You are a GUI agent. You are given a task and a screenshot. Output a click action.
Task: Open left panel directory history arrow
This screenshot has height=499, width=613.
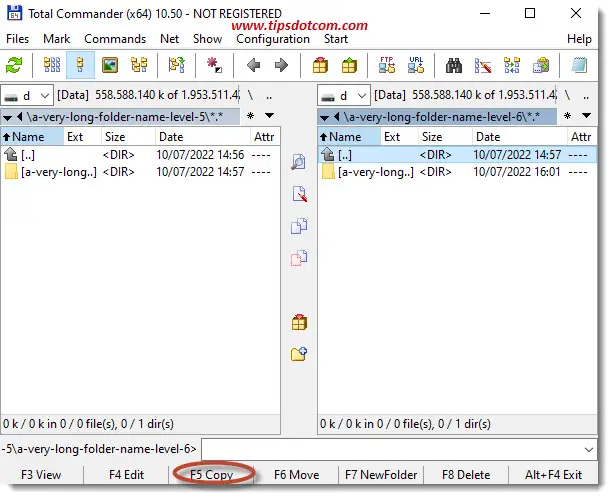(269, 116)
